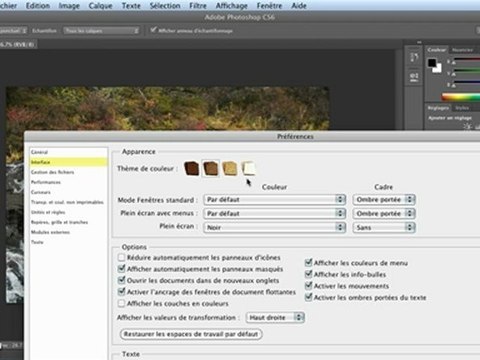The image size is (480, 360).
Task: Collapse the panel dock with top arrows
Action: tap(419, 42)
